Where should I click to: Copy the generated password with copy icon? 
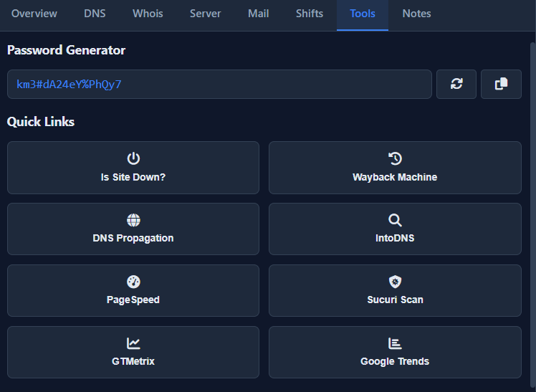click(x=501, y=85)
